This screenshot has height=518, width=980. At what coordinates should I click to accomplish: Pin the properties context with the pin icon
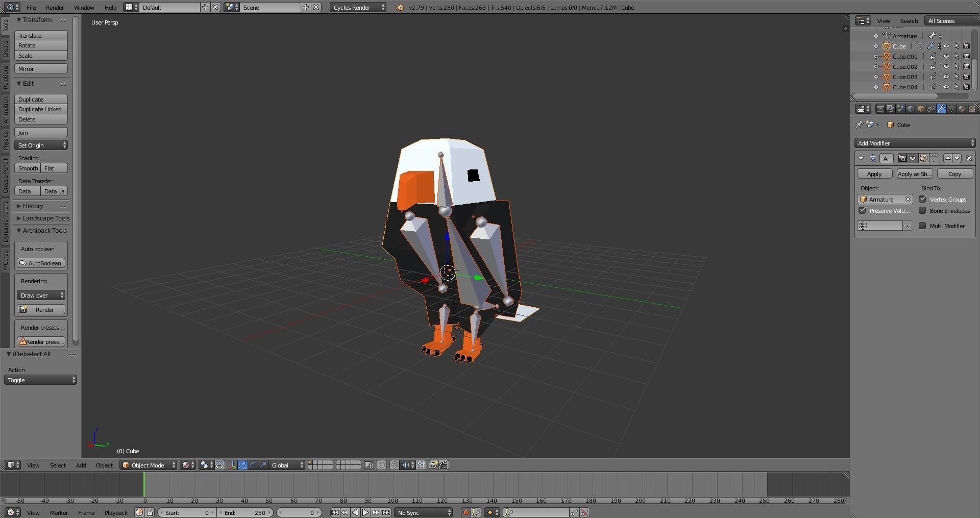pos(860,125)
